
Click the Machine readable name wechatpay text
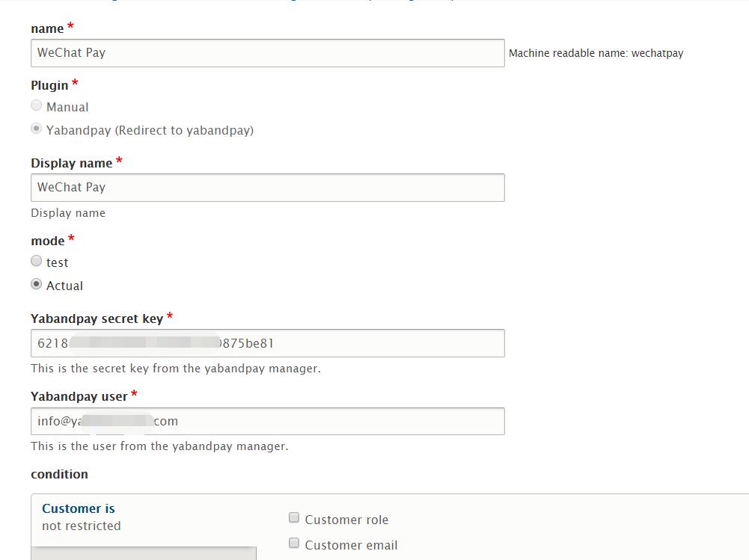pyautogui.click(x=596, y=54)
